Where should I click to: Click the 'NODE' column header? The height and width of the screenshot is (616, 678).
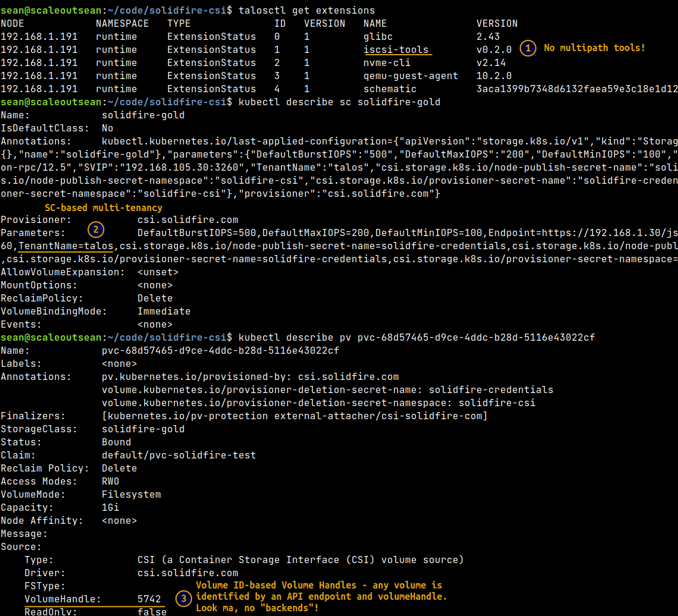12,24
